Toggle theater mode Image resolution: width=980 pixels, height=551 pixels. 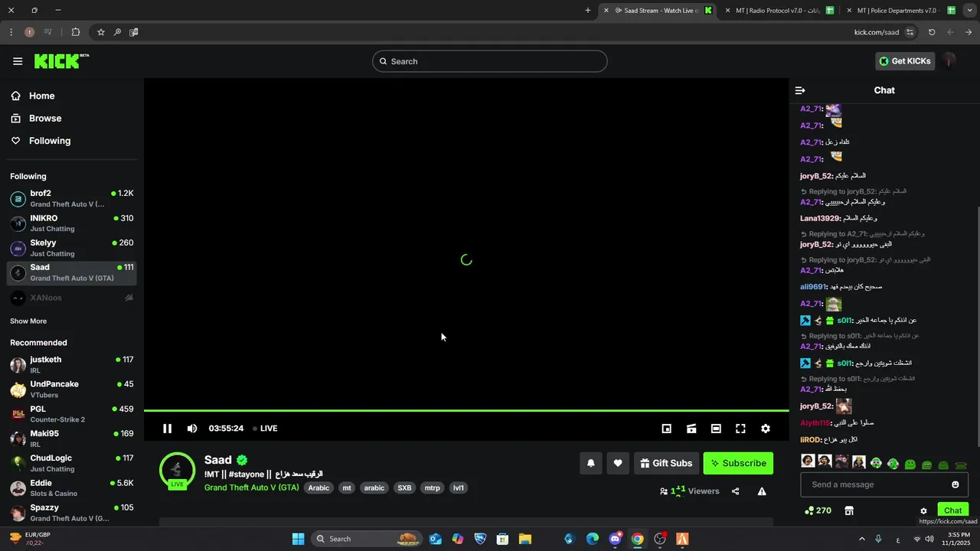(x=716, y=429)
